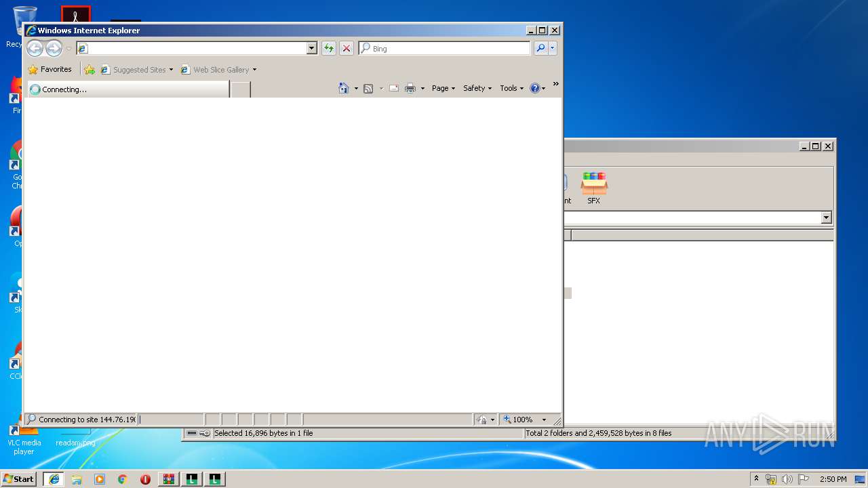Open Windows Explorer from the taskbar
The width and height of the screenshot is (868, 488).
pos(77,479)
